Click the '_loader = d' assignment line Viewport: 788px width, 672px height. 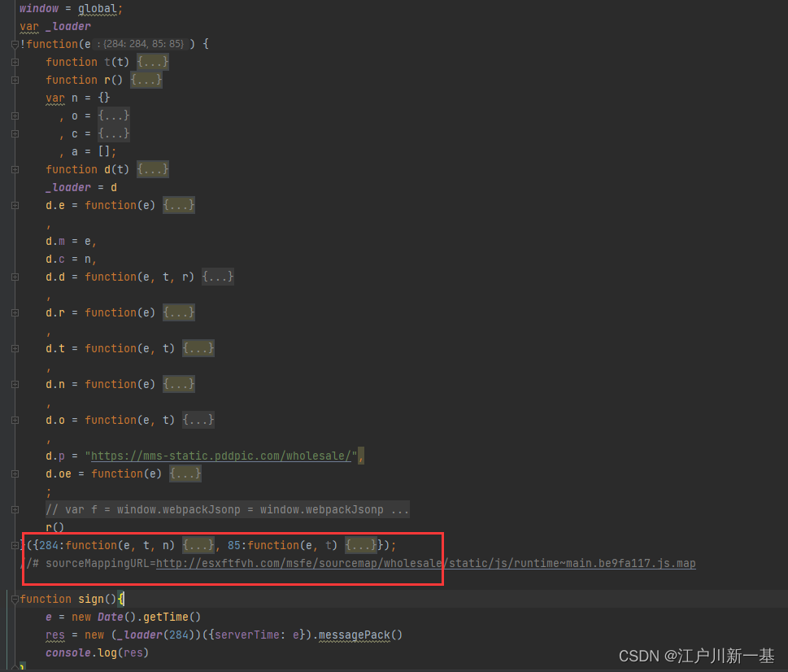point(81,187)
